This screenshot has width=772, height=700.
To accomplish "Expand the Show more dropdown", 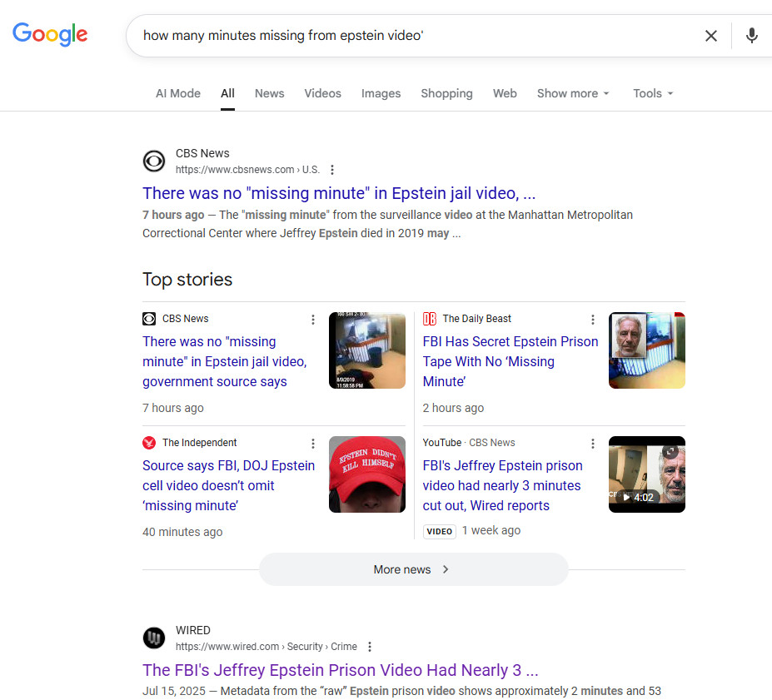I will [573, 93].
